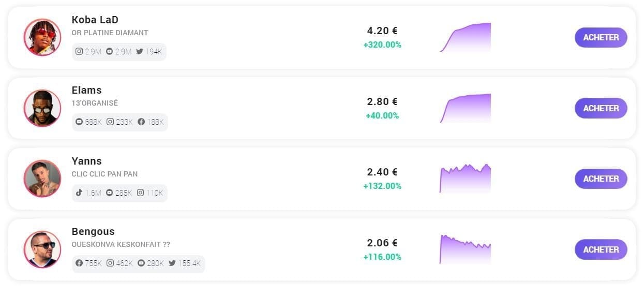
Task: Open Bengous' avatar thumbnail
Action: [x=42, y=249]
